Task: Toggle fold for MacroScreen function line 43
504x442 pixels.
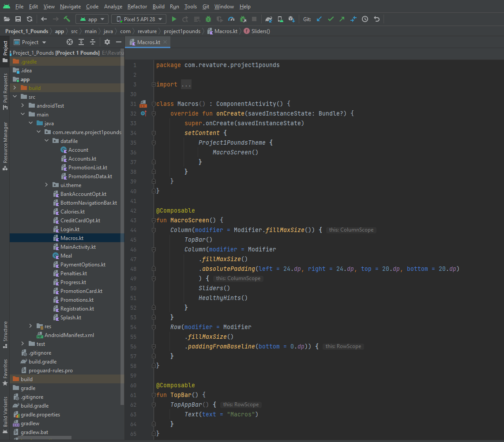Action: click(x=154, y=221)
